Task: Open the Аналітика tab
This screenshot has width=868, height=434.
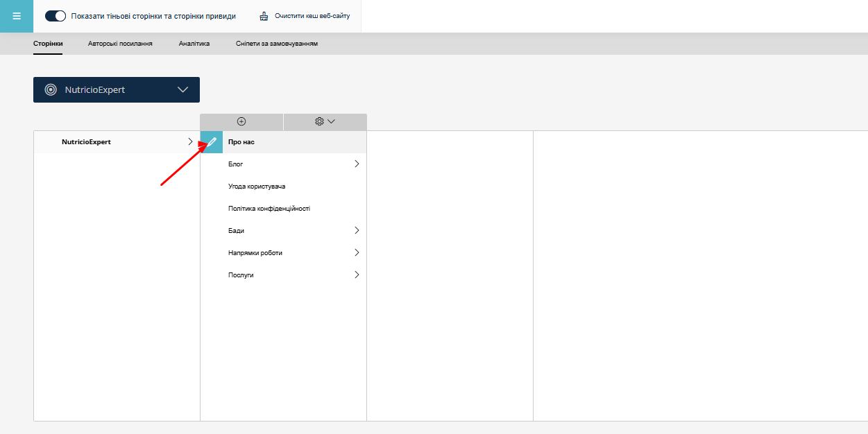Action: click(x=194, y=44)
